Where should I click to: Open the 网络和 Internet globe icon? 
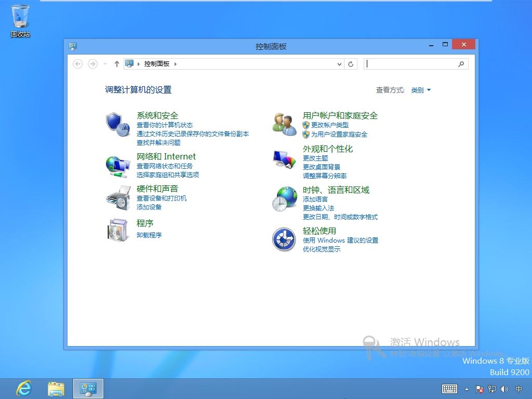click(118, 167)
